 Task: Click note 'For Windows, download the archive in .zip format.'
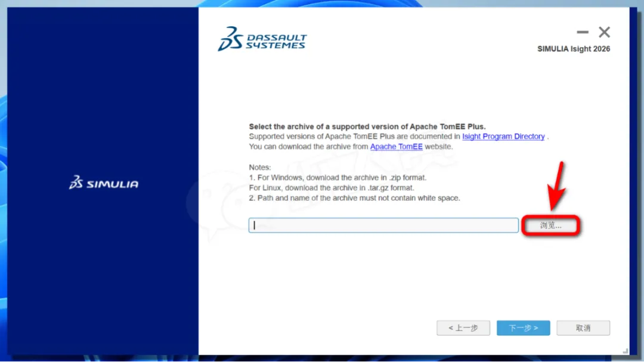pyautogui.click(x=338, y=178)
